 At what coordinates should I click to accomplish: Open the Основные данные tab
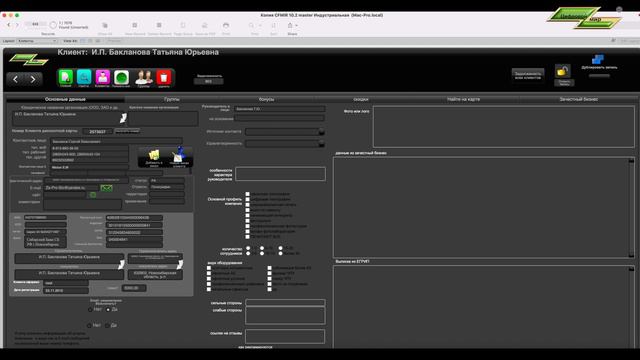pyautogui.click(x=65, y=99)
